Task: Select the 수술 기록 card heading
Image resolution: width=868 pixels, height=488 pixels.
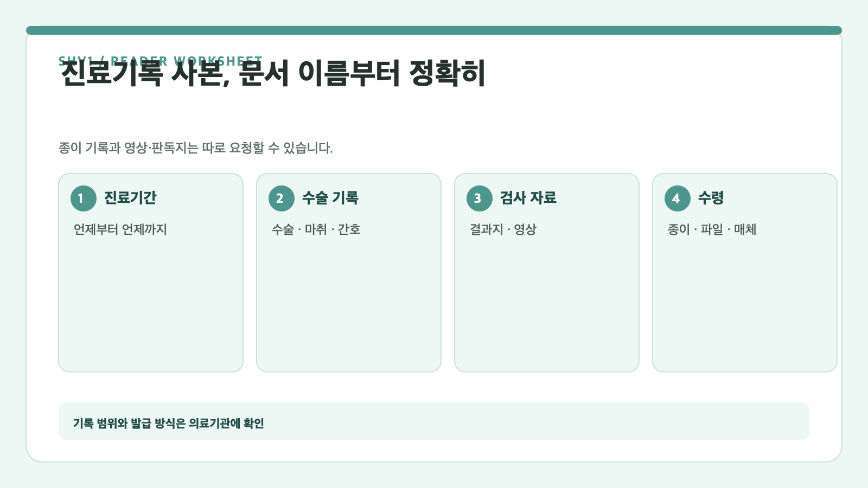Action: (x=330, y=198)
